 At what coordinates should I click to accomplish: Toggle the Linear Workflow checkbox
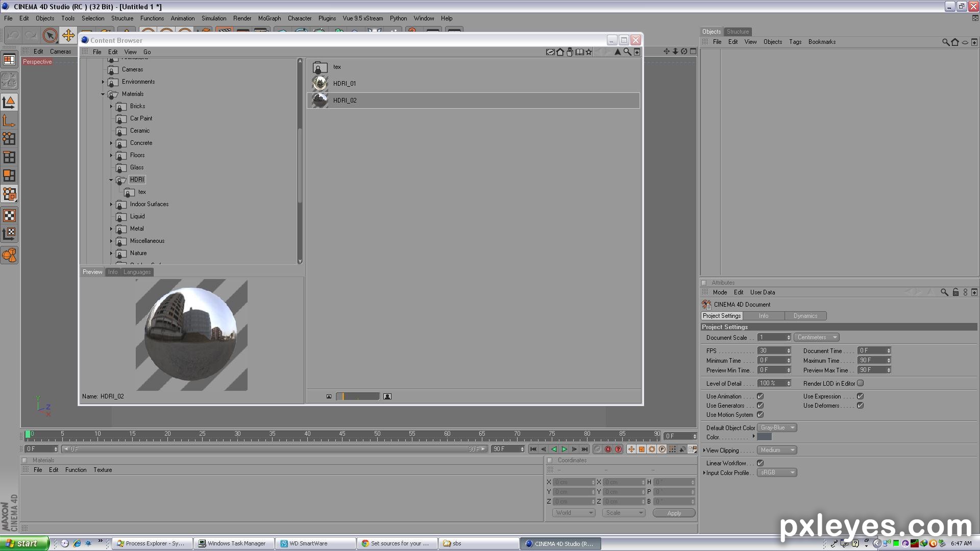(760, 463)
